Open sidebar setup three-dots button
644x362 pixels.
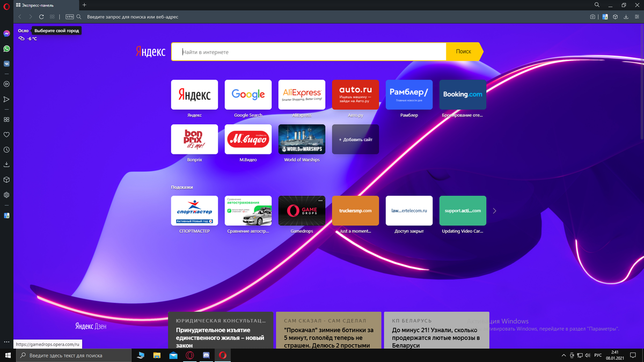pyautogui.click(x=6, y=342)
